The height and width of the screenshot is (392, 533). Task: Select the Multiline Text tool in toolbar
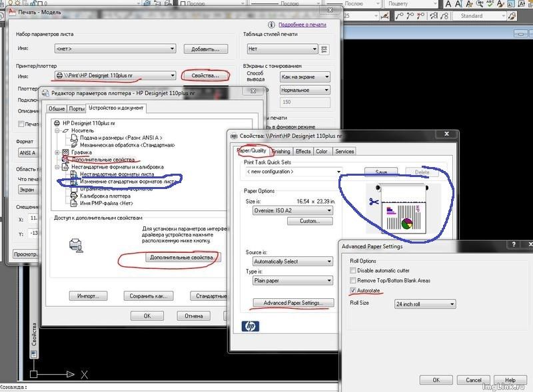[x=448, y=4]
